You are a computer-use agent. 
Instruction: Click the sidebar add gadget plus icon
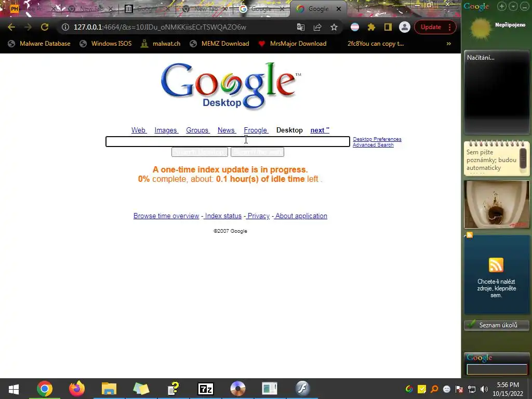(502, 6)
